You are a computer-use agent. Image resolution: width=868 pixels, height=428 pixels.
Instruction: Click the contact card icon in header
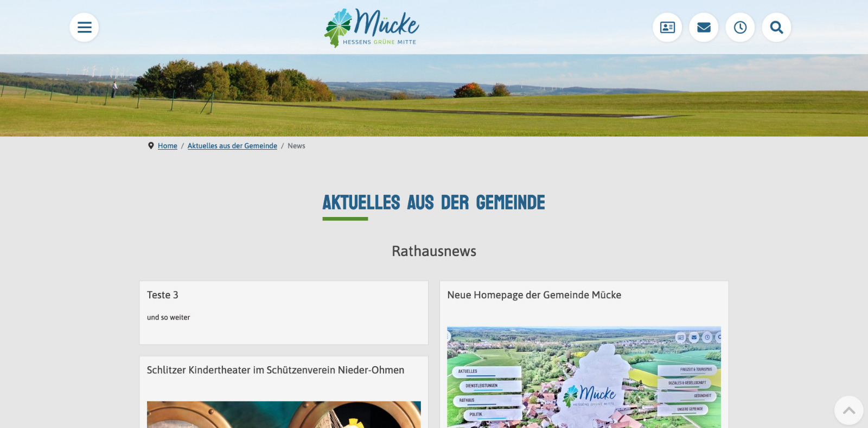(x=667, y=27)
